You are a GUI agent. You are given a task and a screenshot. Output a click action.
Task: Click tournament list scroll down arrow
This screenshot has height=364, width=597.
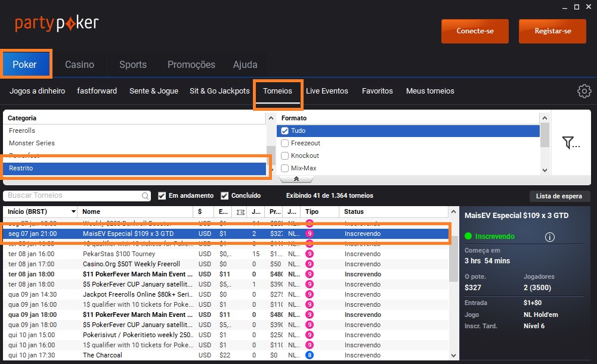click(453, 356)
